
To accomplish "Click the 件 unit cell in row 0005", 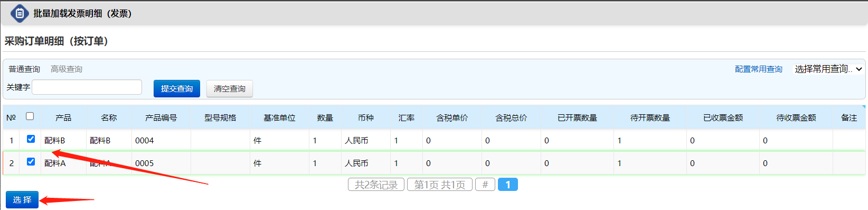I will 257,163.
